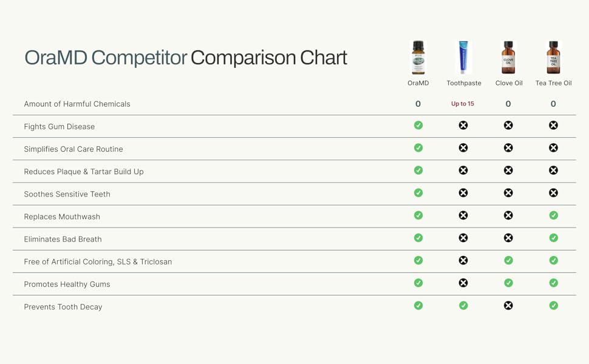Click Clove Oil X for Prevents Tooth Decay

coord(508,306)
